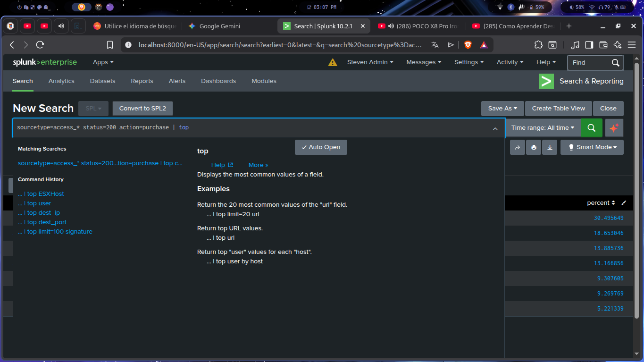Open the Time range: All time dropdown

point(543,128)
